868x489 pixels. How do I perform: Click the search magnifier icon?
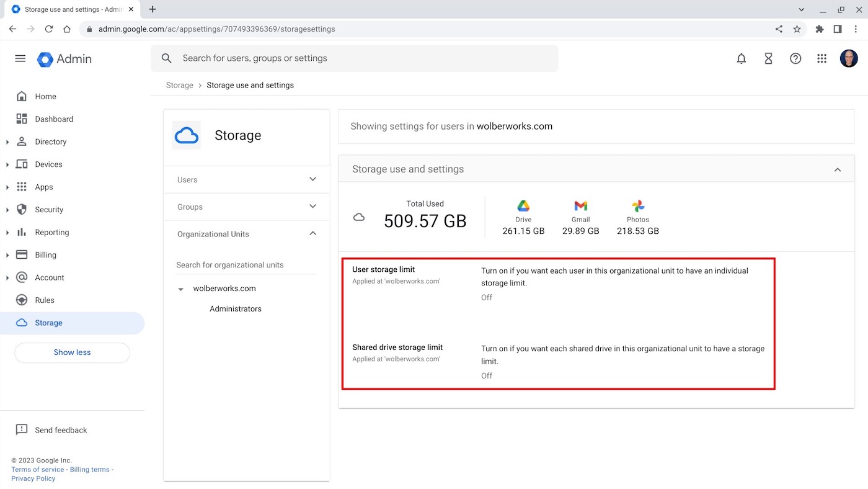pos(166,58)
